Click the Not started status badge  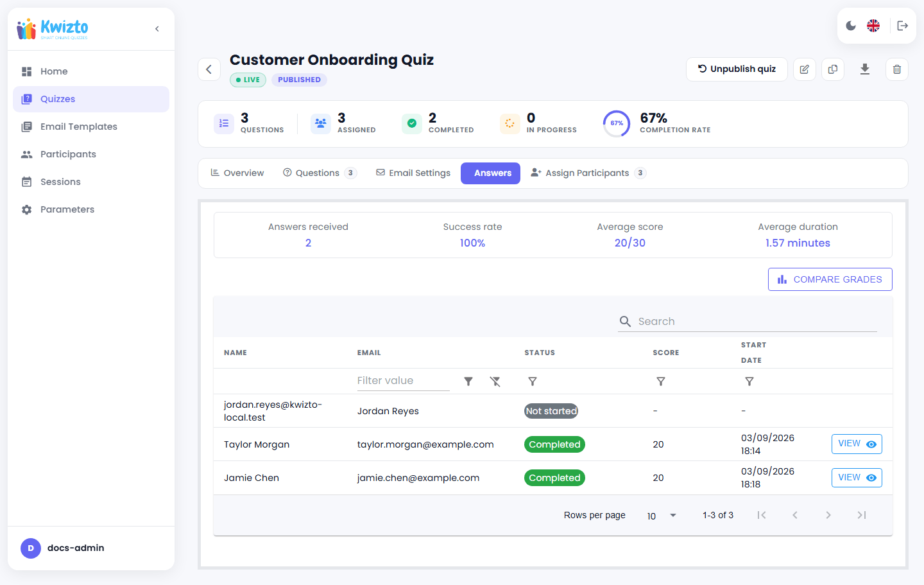click(x=551, y=411)
